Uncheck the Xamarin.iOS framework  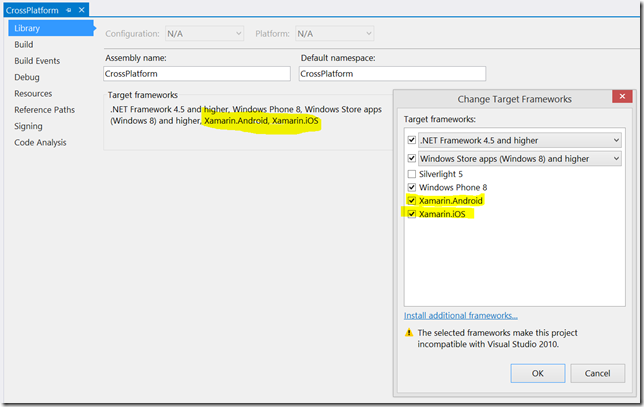coord(412,214)
